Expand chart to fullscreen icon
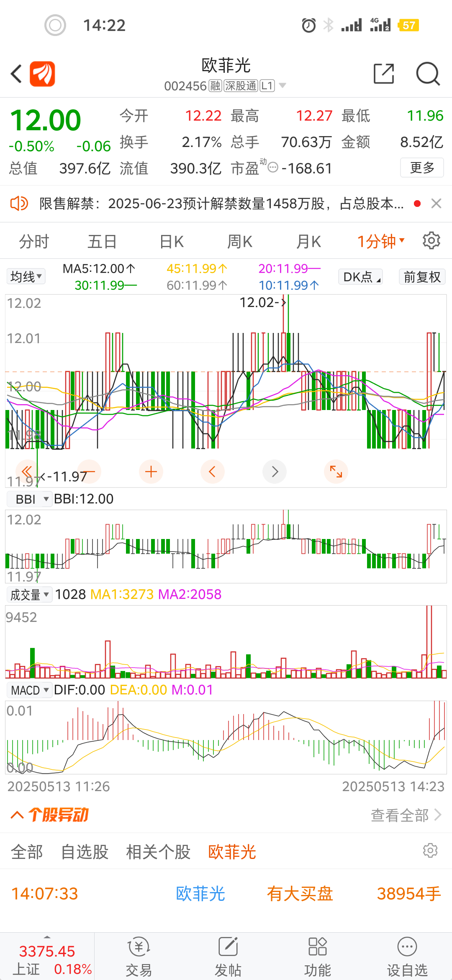452x980 pixels. click(x=336, y=472)
